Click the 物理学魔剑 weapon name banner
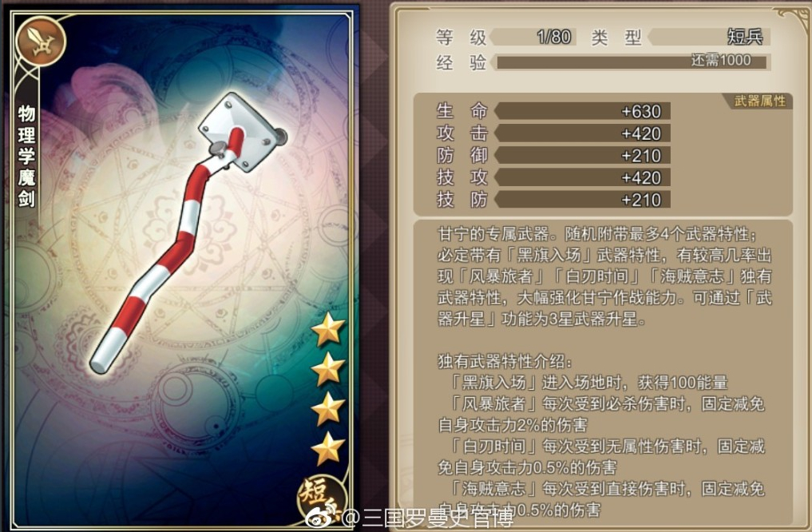The height and width of the screenshot is (532, 812). point(26,157)
